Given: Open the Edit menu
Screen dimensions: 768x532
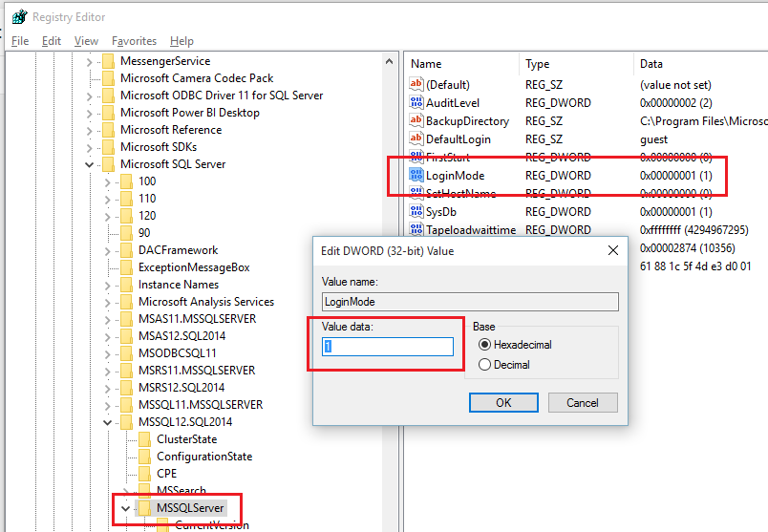Looking at the screenshot, I should click(x=52, y=41).
